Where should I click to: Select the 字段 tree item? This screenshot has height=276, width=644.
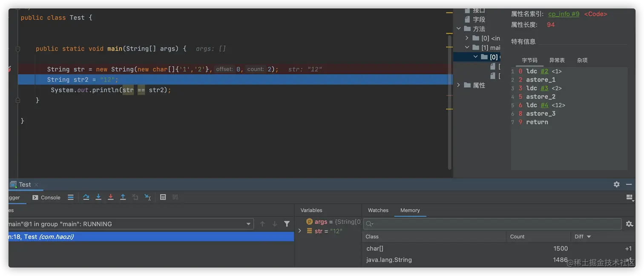click(x=479, y=20)
